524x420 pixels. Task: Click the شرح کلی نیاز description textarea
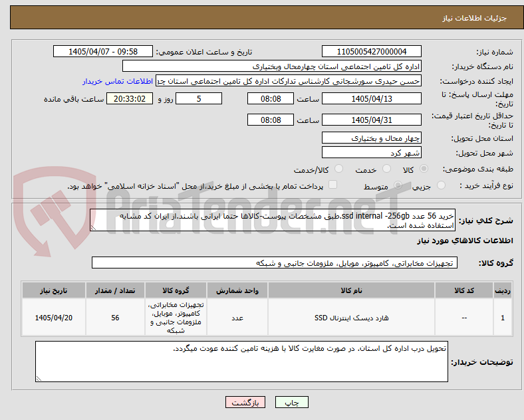click(x=273, y=220)
